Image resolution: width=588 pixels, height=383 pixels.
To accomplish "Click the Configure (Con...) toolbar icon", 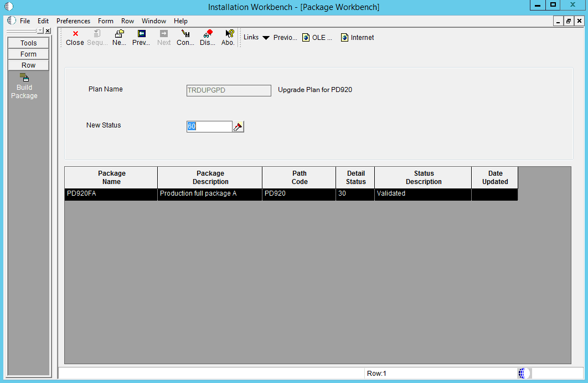I will [x=185, y=34].
